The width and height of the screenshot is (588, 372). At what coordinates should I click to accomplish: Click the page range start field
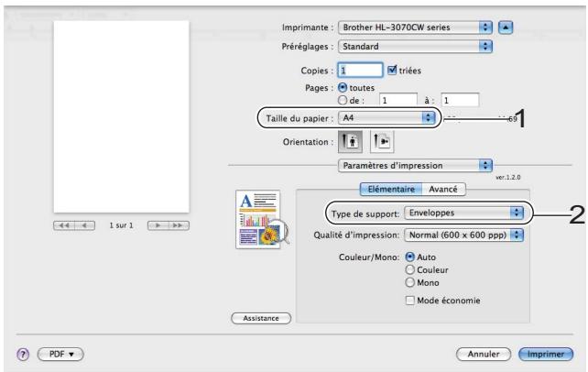(398, 100)
